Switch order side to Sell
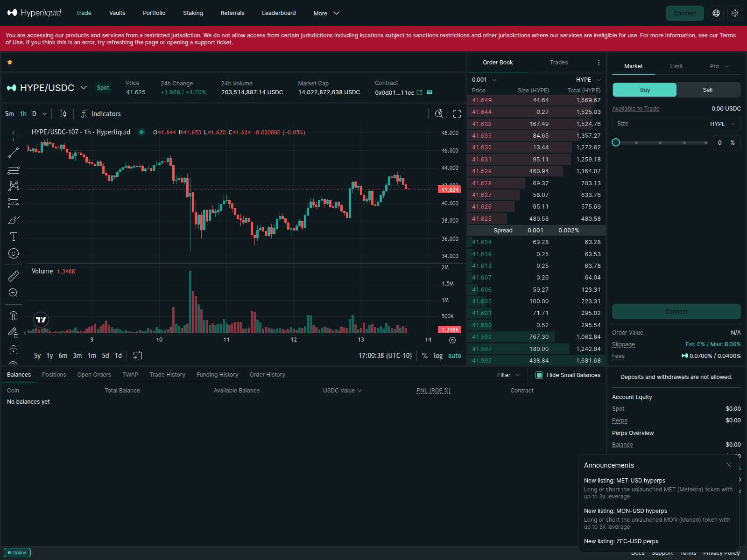 [x=708, y=90]
